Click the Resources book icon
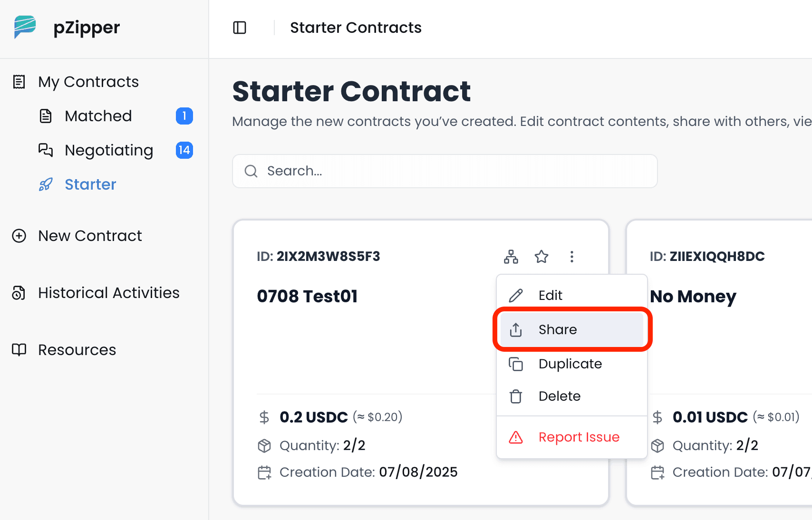 [x=19, y=350]
